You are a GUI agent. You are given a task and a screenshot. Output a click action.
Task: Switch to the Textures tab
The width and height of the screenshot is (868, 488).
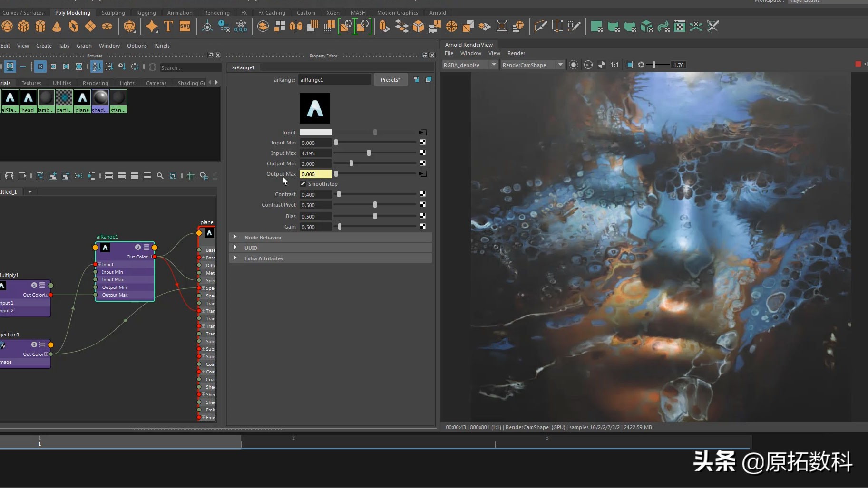(31, 83)
